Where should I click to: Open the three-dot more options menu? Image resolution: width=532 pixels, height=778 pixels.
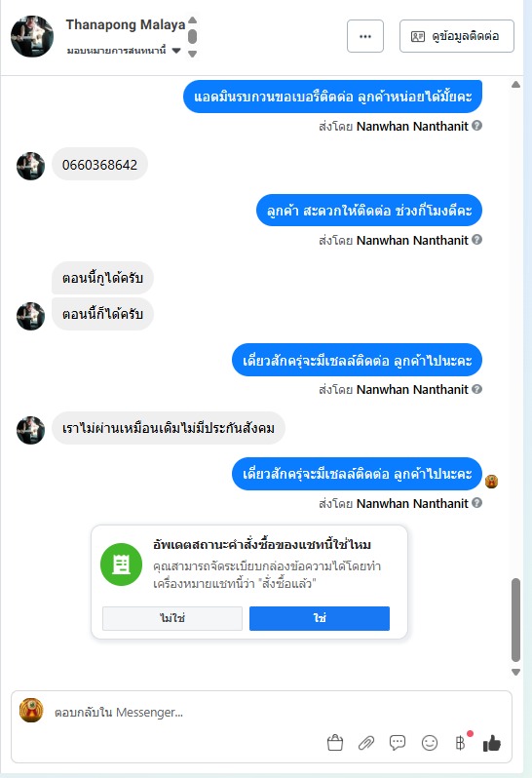tap(365, 36)
